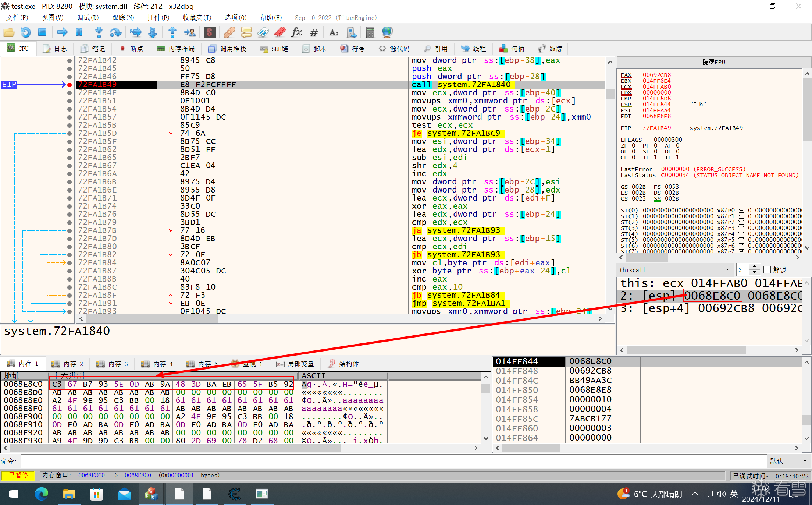Enable the 解锁 checkbox
Viewport: 812px width, 505px height.
coord(767,270)
